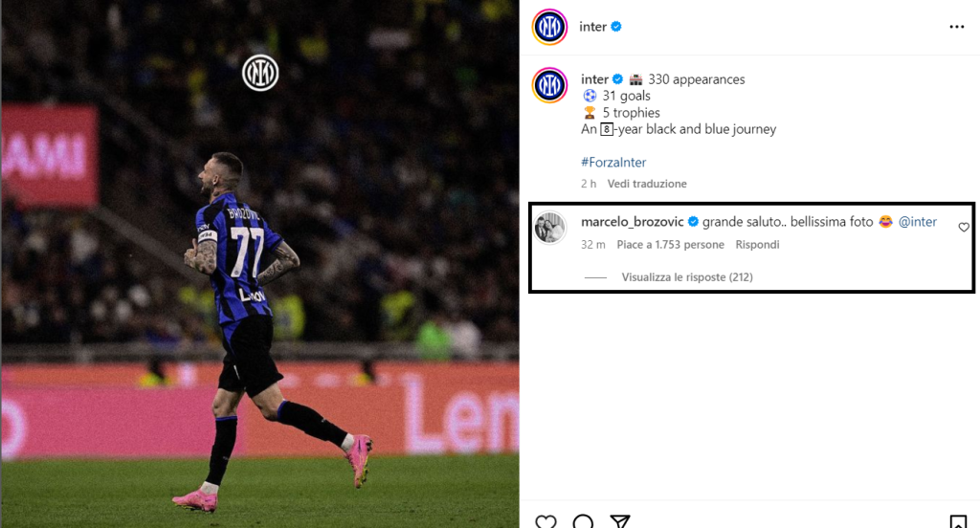Open marcelo_brozovic username link
This screenshot has height=528, width=980.
point(632,222)
